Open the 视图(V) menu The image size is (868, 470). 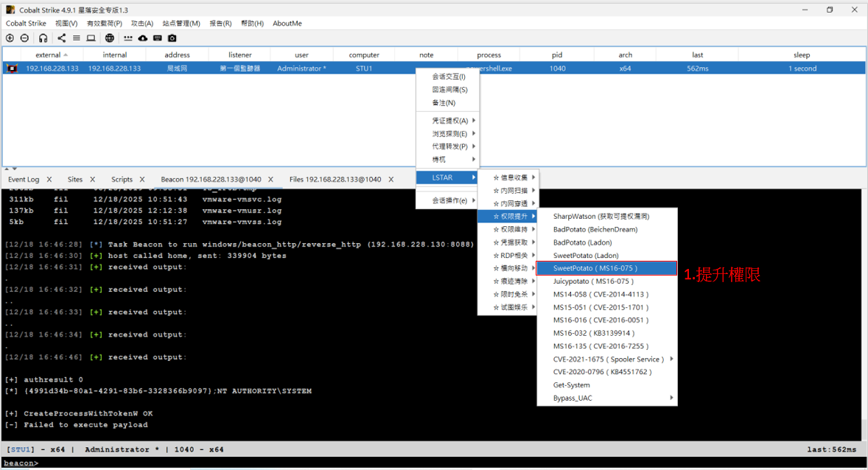[66, 24]
